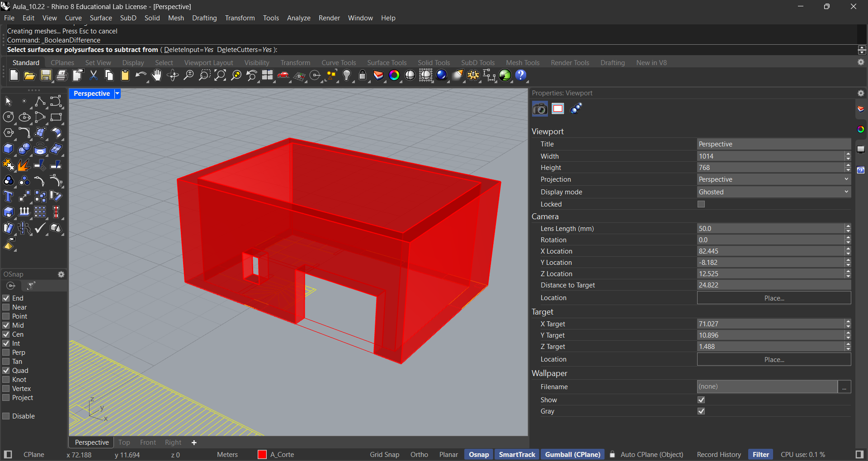Click the DeleteInput=Yes command option
This screenshot has width=868, height=461.
(189, 50)
